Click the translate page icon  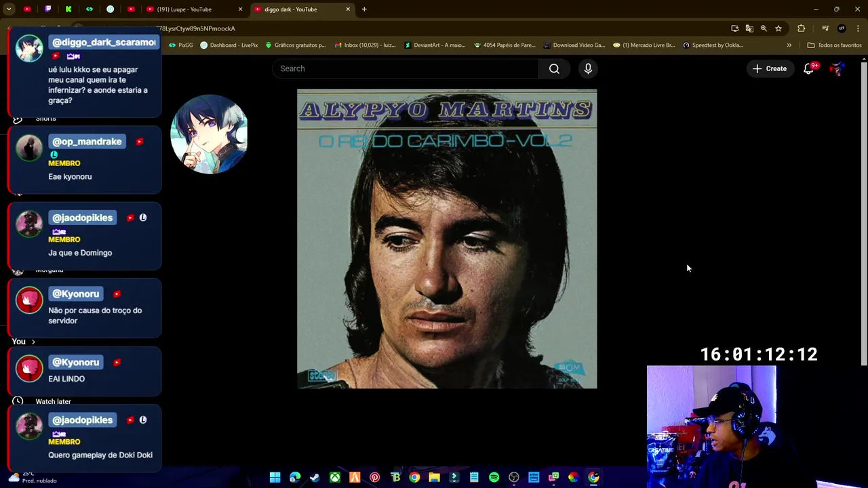(749, 28)
